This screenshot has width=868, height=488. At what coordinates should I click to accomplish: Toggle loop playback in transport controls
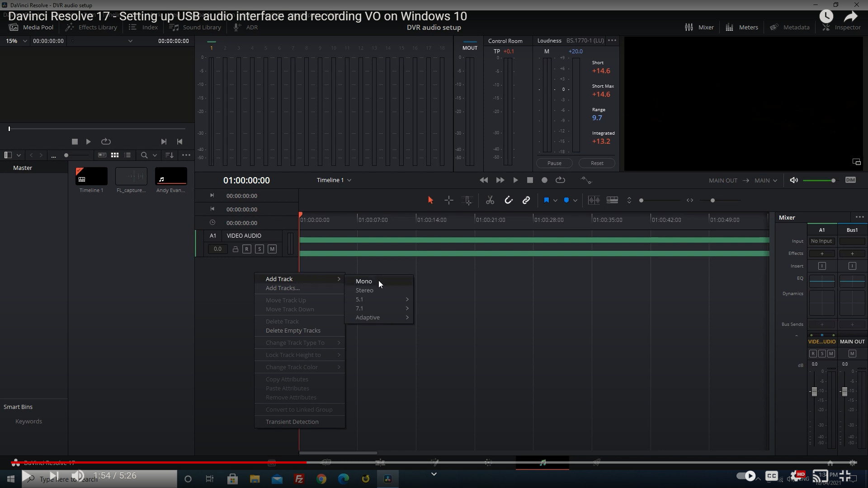coord(560,180)
